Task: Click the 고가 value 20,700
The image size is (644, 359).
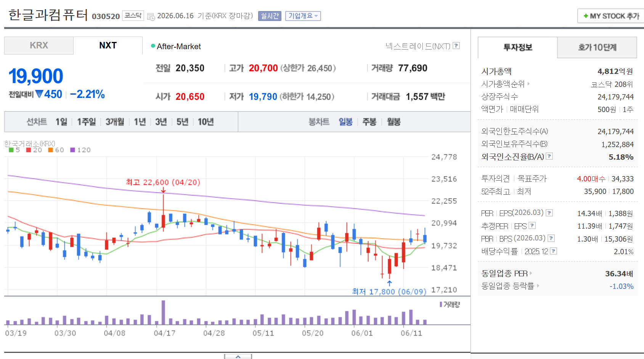Action: [x=263, y=68]
